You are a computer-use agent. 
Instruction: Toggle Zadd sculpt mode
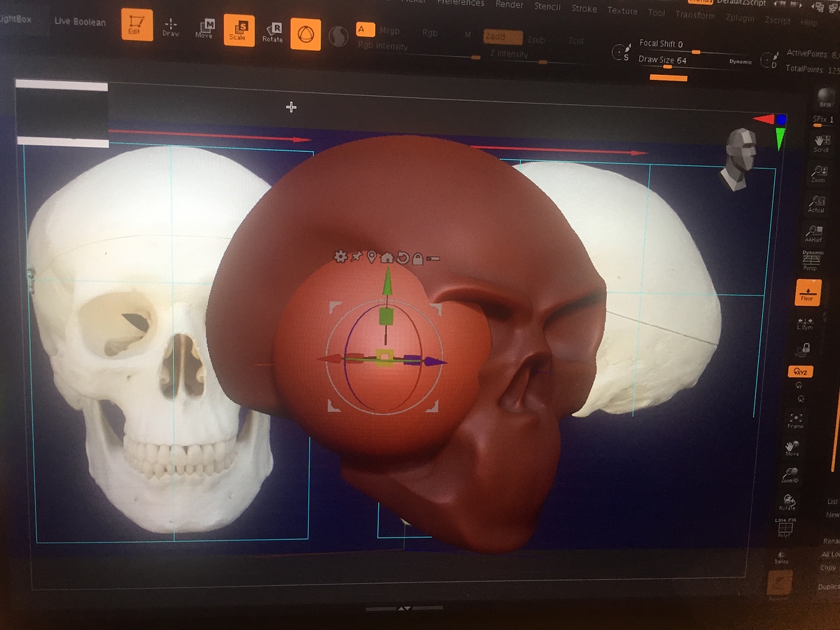coord(503,38)
